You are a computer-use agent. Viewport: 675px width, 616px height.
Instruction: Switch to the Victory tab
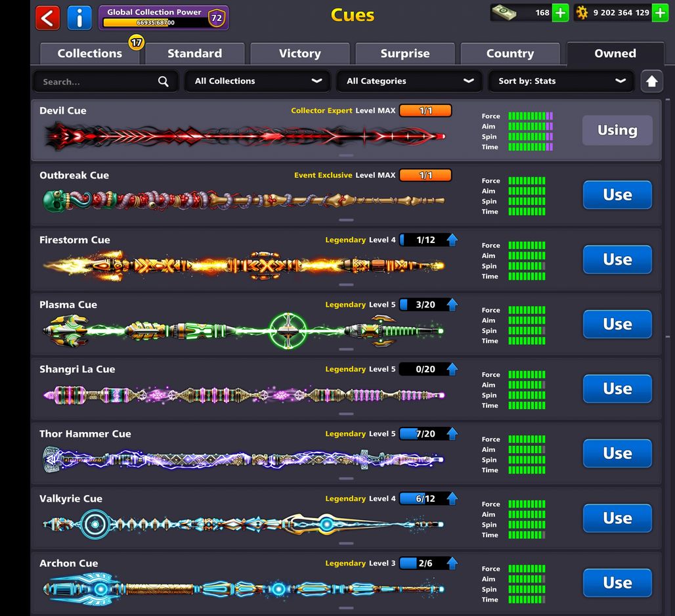click(x=299, y=53)
